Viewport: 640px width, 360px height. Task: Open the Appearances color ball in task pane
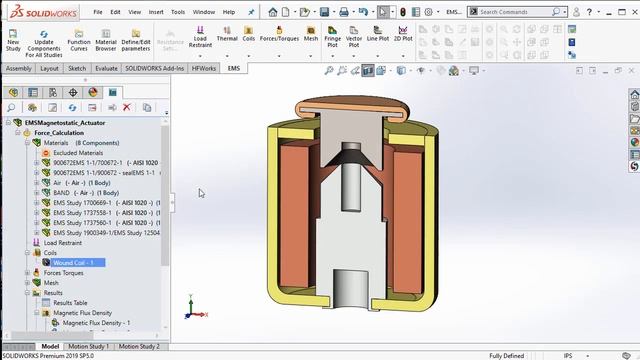point(634,142)
